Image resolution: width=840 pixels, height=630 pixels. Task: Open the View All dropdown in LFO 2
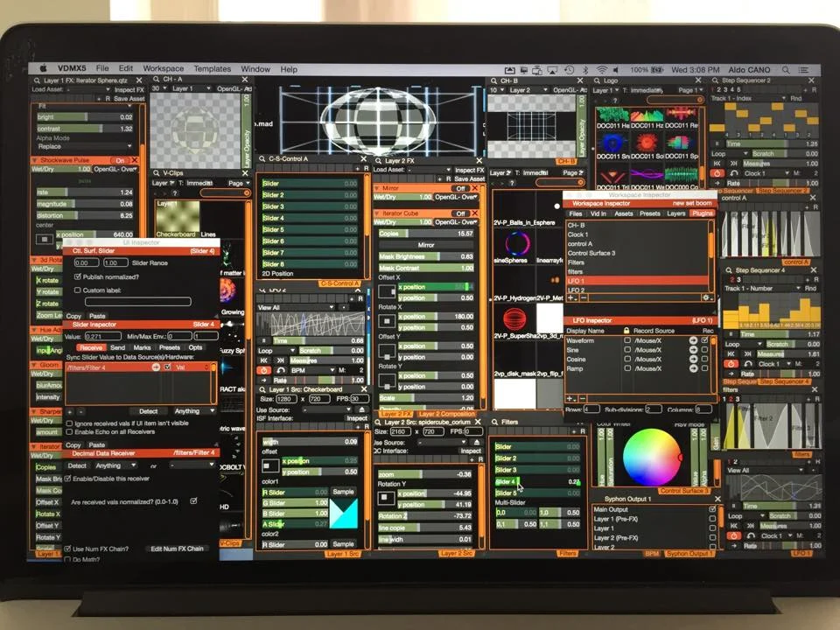pyautogui.click(x=296, y=307)
